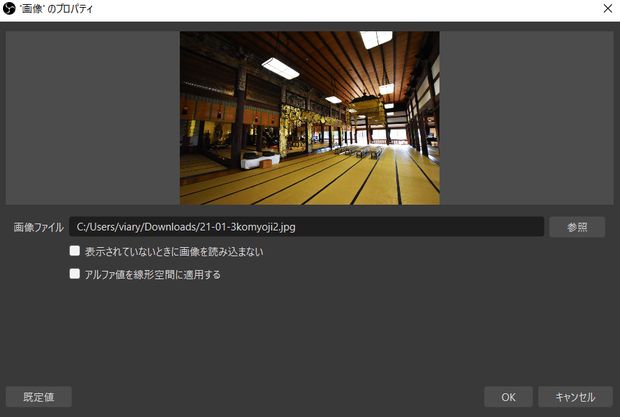
Task: Click the キャンセル button
Action: [575, 397]
